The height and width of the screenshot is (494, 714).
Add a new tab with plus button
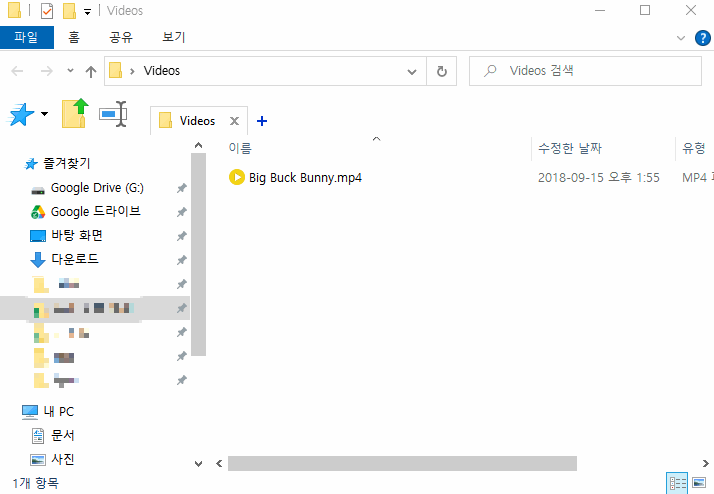click(x=262, y=121)
